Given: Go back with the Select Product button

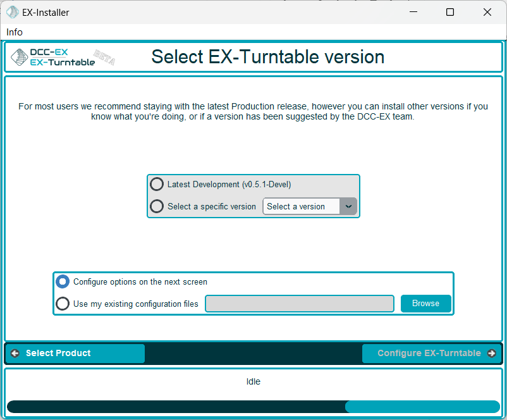Looking at the screenshot, I should [x=75, y=354].
